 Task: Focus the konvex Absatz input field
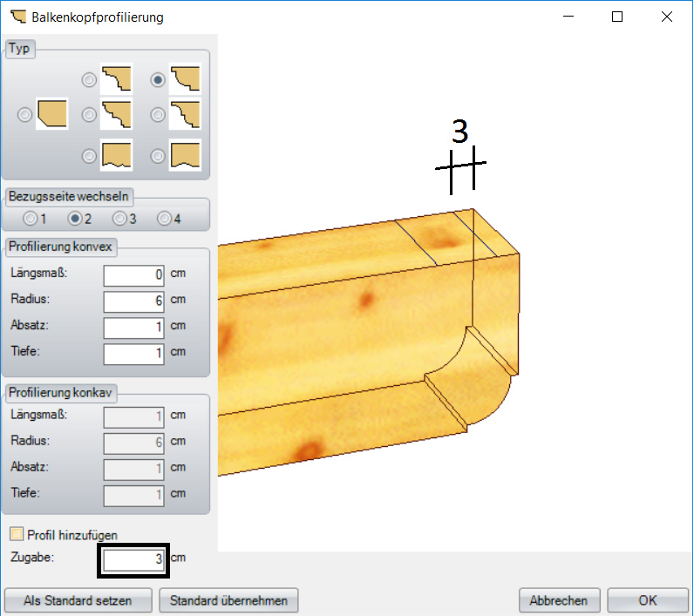click(133, 328)
